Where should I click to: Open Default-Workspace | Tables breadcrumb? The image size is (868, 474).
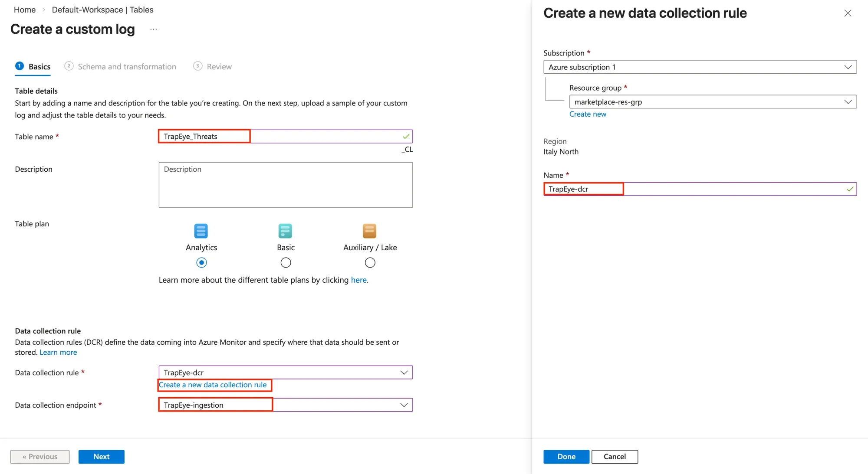pyautogui.click(x=102, y=10)
